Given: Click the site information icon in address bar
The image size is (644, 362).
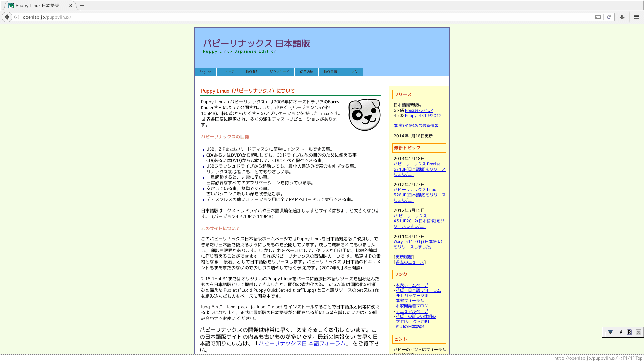Looking at the screenshot, I should pos(17,17).
